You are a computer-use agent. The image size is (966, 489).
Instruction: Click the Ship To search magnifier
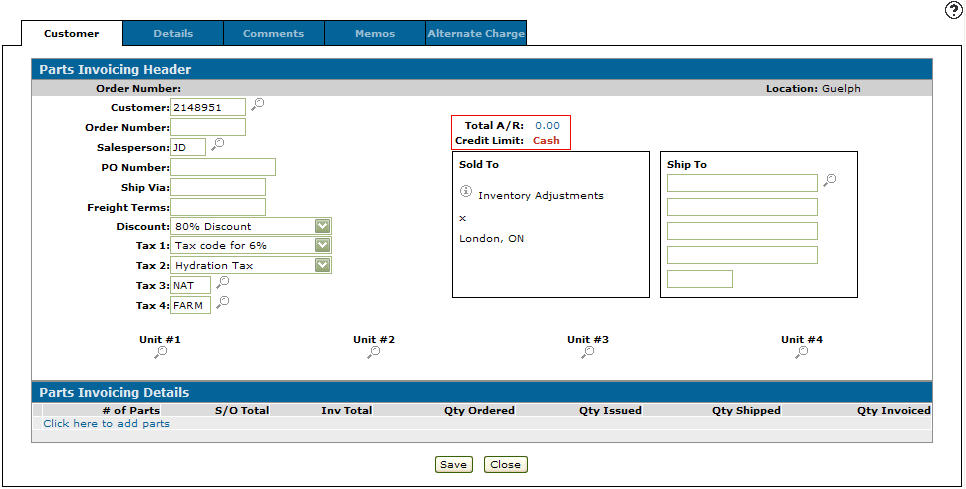(829, 181)
